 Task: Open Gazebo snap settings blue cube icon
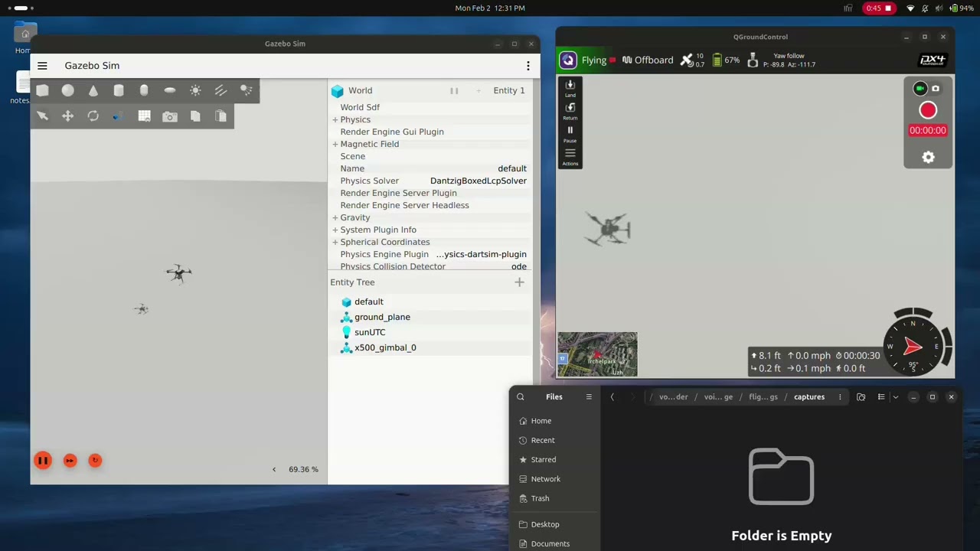point(119,116)
